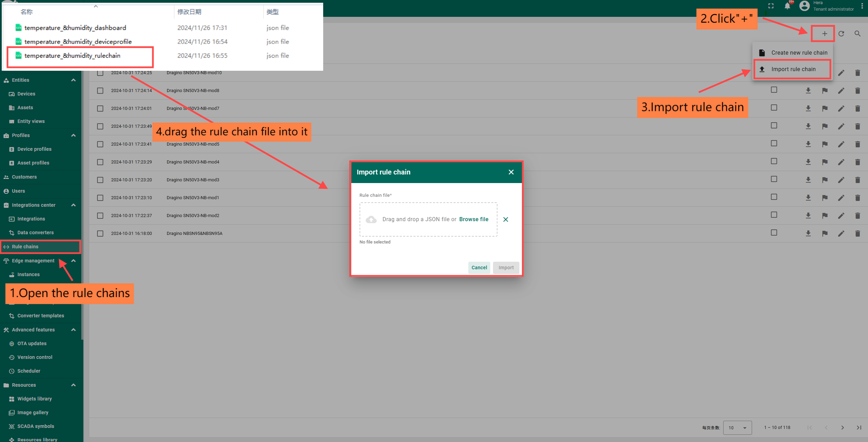Click the refresh icon in toolbar
The width and height of the screenshot is (868, 442).
841,34
